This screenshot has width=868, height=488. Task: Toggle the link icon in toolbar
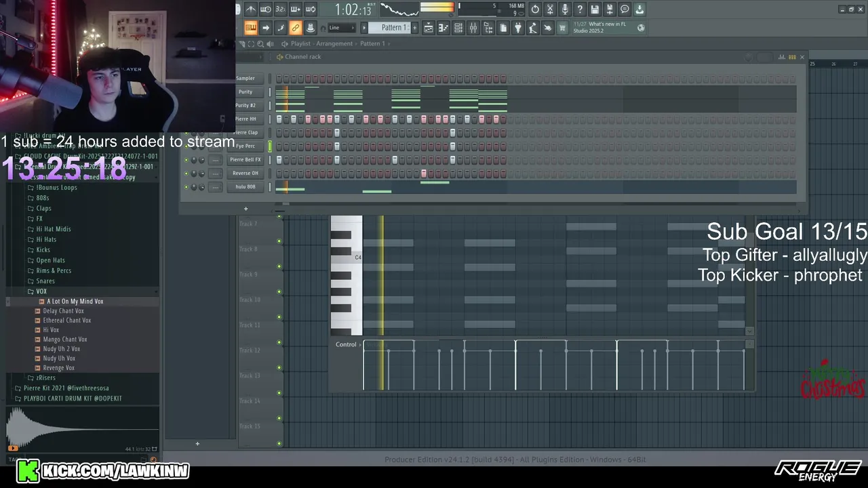click(x=296, y=28)
